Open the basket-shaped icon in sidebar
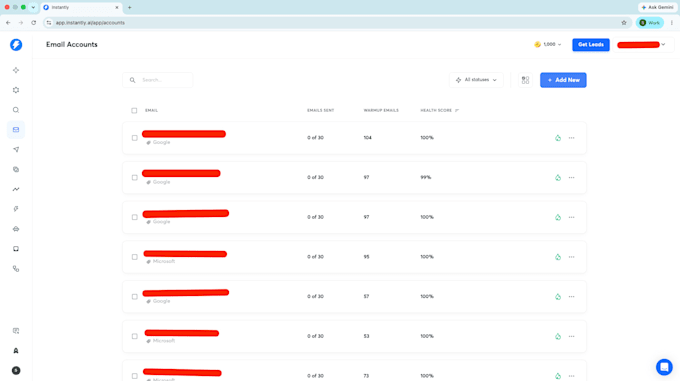Image resolution: width=680 pixels, height=381 pixels. coord(16,229)
